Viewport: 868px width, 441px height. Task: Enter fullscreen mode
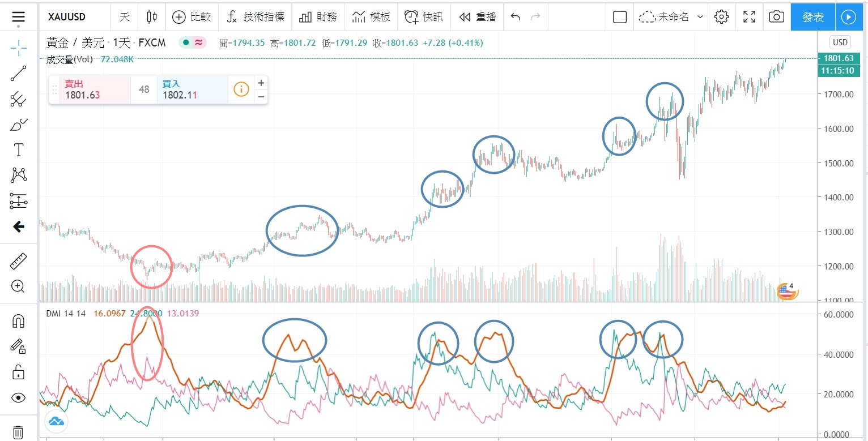[x=749, y=17]
